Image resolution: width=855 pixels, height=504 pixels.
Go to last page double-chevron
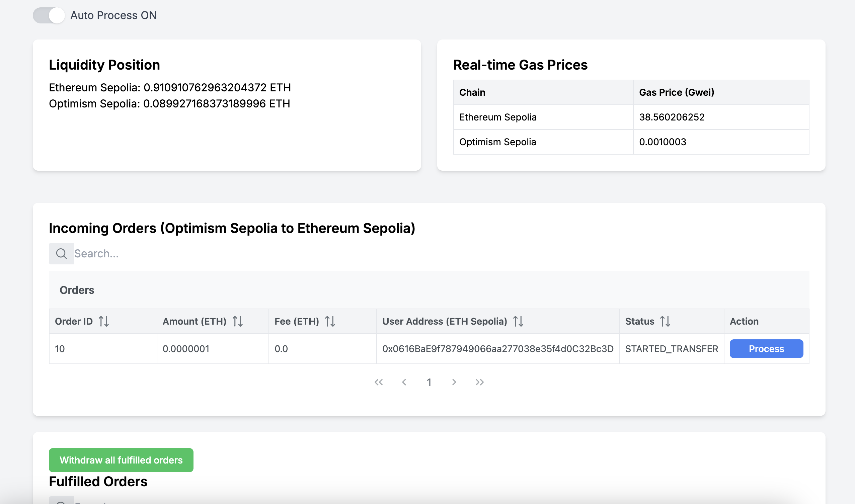(x=479, y=382)
